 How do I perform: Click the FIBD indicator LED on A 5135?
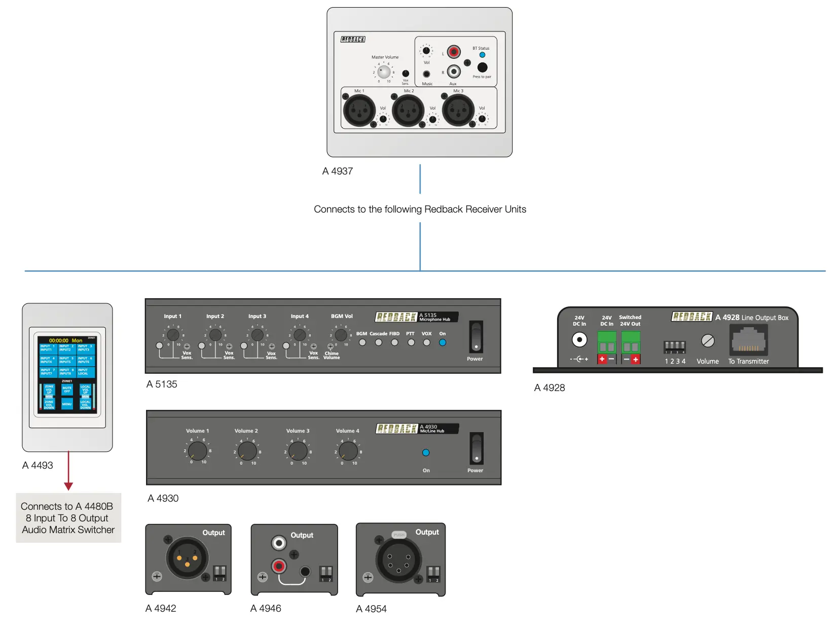click(395, 342)
